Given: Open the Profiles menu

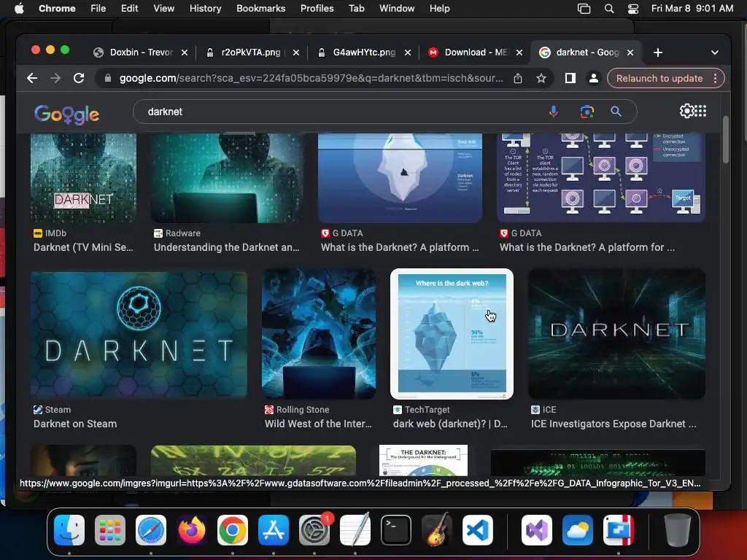Looking at the screenshot, I should coord(317,9).
